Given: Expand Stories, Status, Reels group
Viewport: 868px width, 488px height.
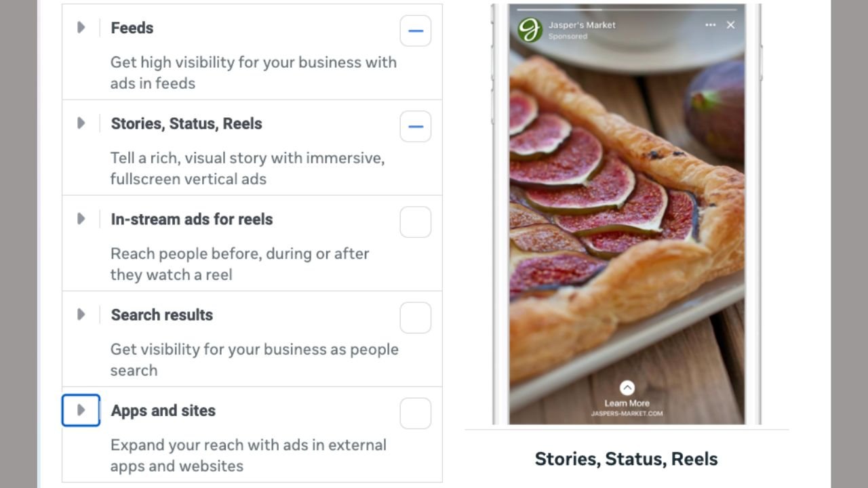Looking at the screenshot, I should point(81,123).
